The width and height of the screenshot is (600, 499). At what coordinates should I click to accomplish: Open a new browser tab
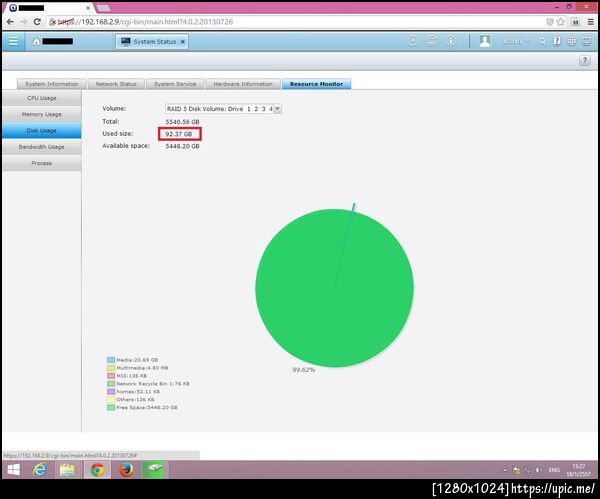click(x=103, y=8)
